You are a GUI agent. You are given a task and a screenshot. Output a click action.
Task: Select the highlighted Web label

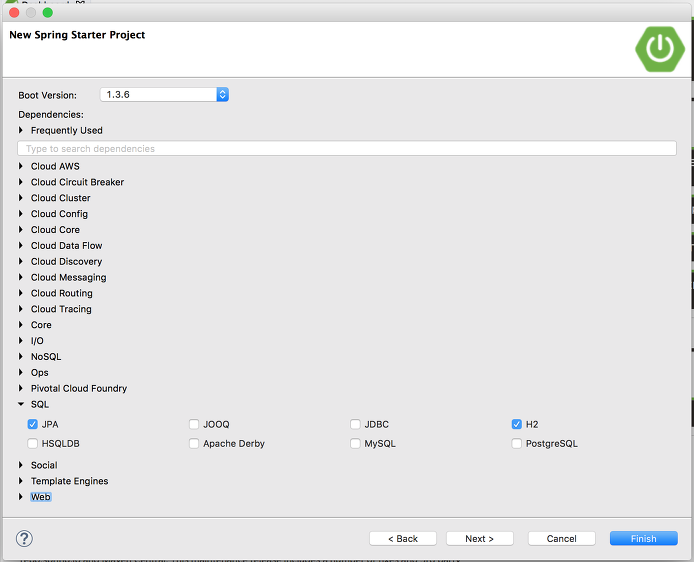pos(41,497)
